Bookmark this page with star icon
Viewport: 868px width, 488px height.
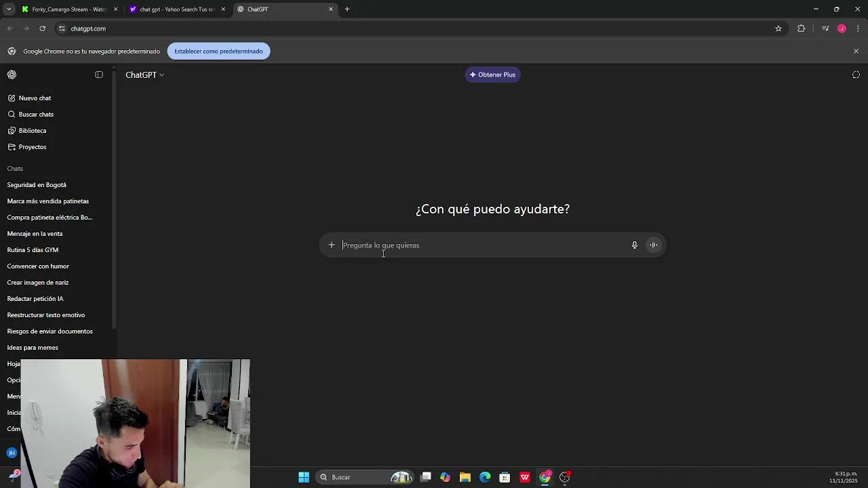click(778, 28)
